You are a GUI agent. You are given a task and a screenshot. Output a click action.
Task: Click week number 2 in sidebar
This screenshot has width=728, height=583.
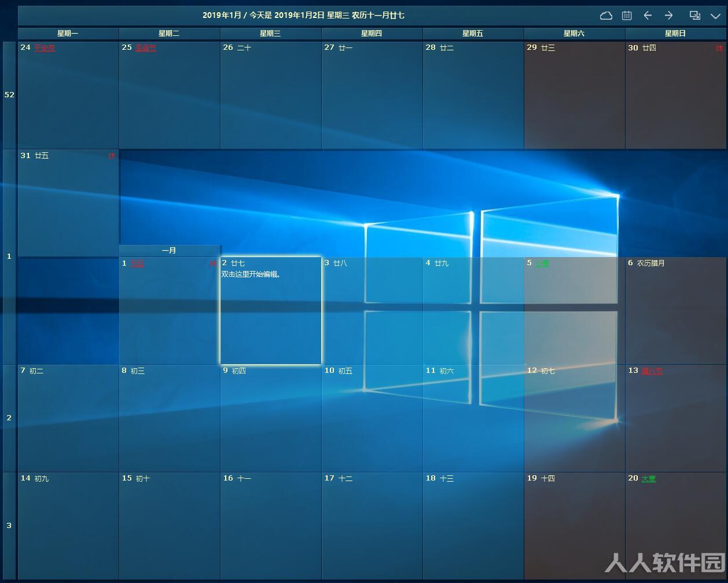pos(9,418)
